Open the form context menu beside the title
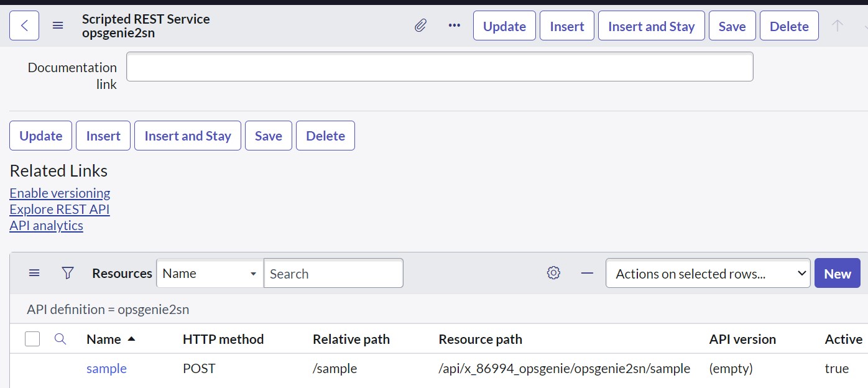Image resolution: width=868 pixels, height=388 pixels. 58,25
